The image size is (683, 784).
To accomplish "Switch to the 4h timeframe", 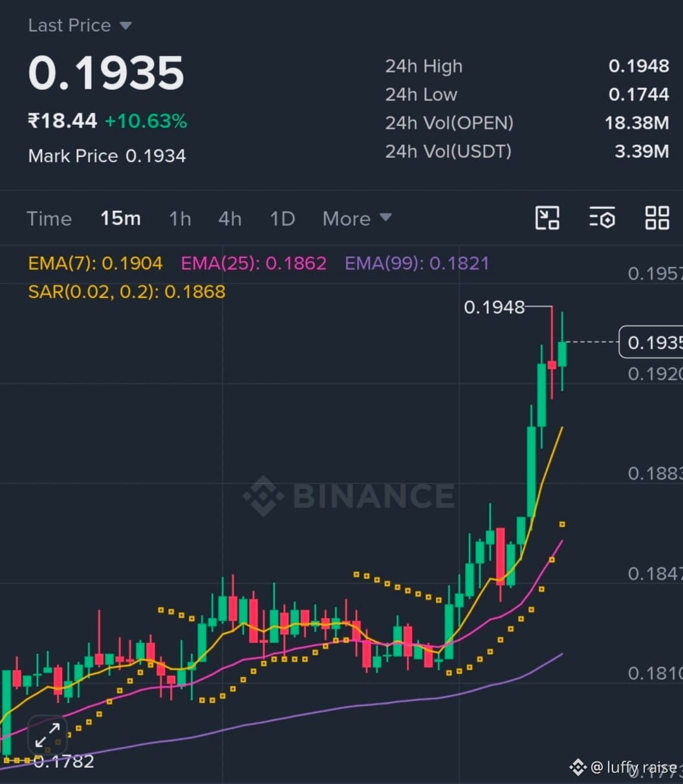I will click(230, 219).
